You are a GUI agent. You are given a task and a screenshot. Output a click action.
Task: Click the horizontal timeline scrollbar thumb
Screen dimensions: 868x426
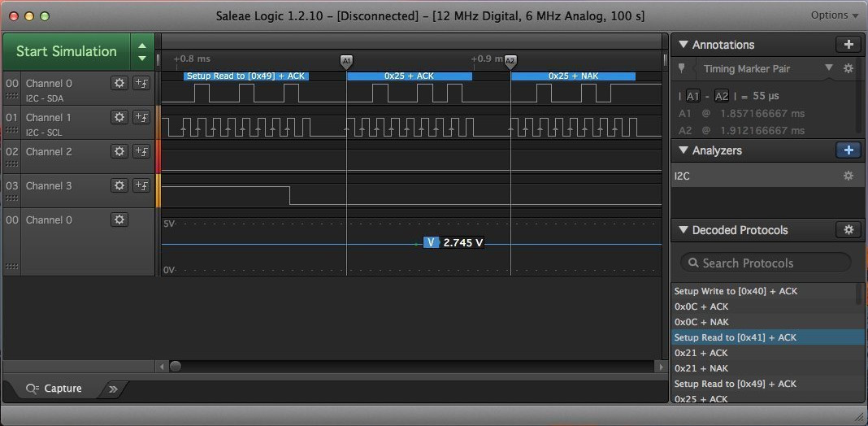tap(175, 367)
